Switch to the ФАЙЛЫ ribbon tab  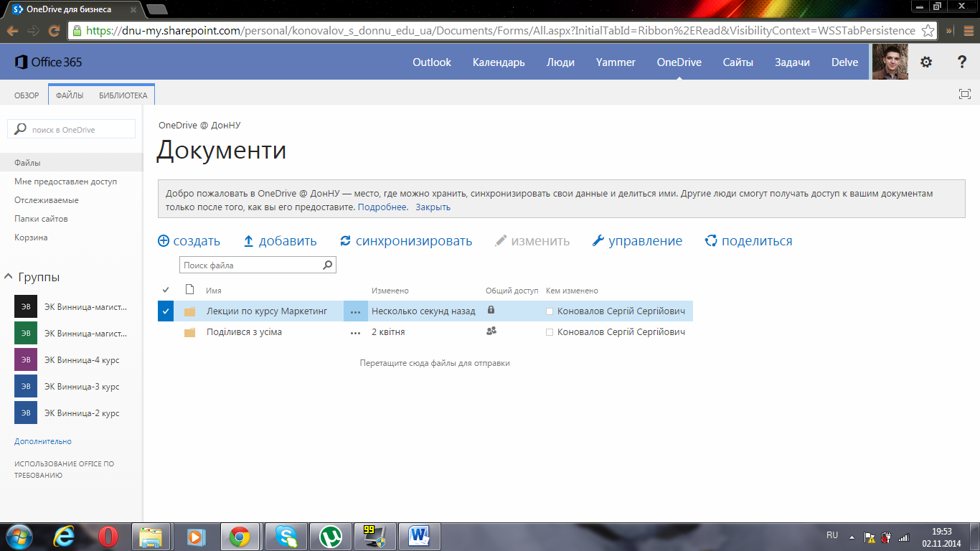[x=70, y=95]
